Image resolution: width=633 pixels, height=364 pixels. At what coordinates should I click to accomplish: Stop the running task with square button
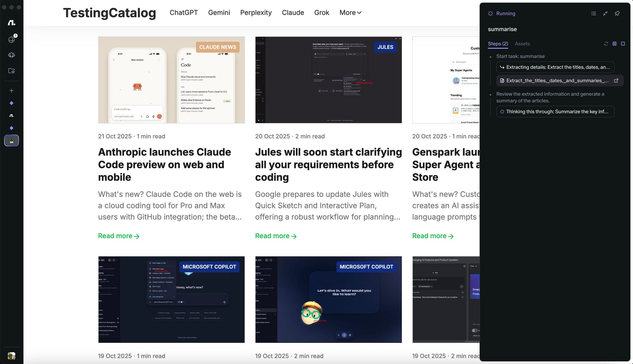point(623,44)
